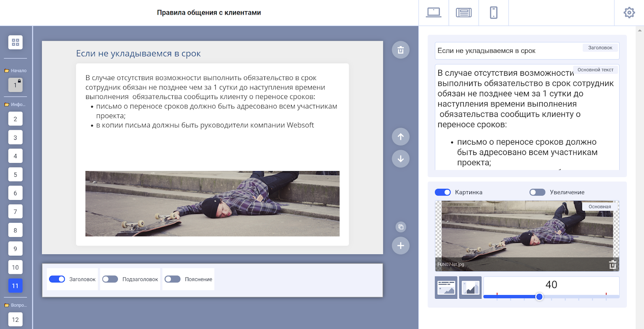Image resolution: width=644 pixels, height=329 pixels.
Task: Edit the Заголовок title input field
Action: pyautogui.click(x=527, y=51)
